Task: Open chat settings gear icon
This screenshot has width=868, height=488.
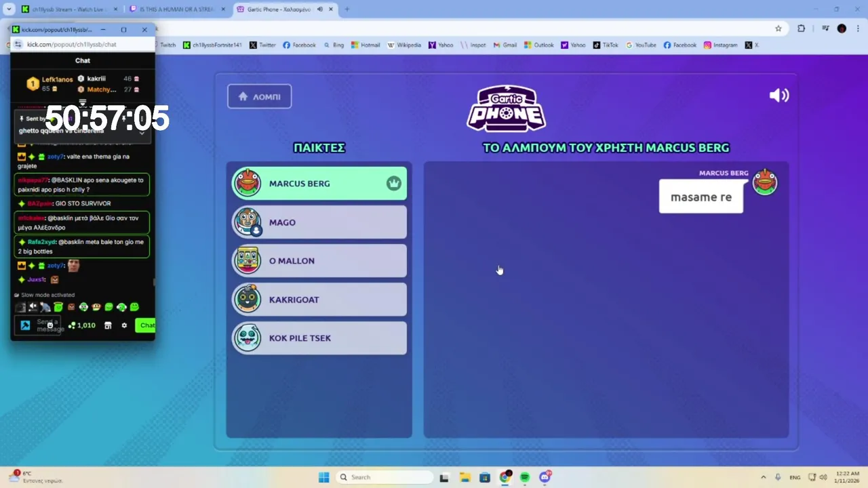Action: [x=124, y=325]
